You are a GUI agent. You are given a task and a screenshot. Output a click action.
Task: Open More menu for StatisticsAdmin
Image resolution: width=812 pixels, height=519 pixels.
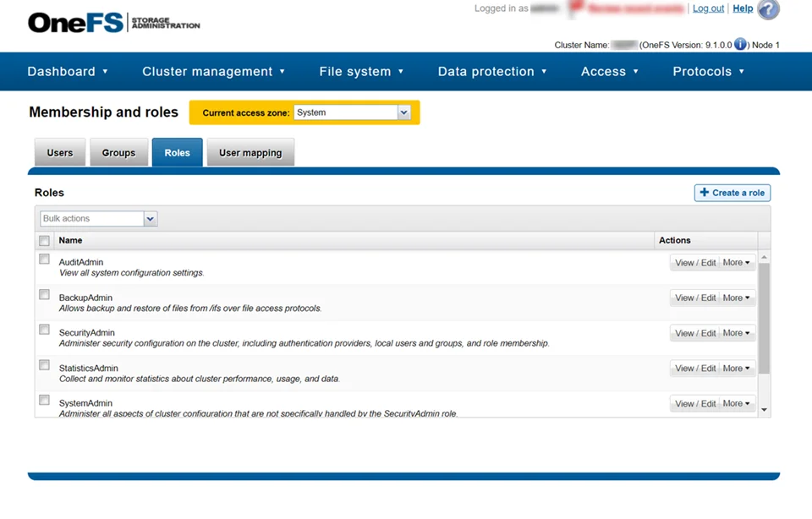(737, 368)
